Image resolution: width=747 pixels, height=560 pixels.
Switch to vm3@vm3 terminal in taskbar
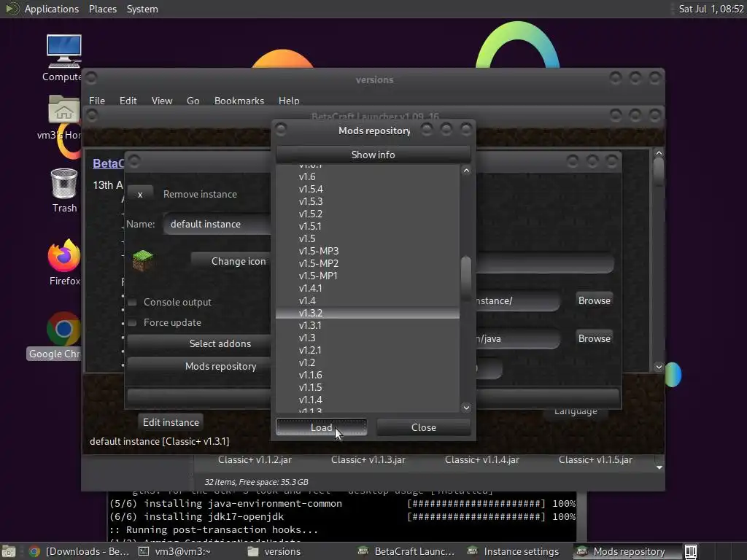coord(174,551)
